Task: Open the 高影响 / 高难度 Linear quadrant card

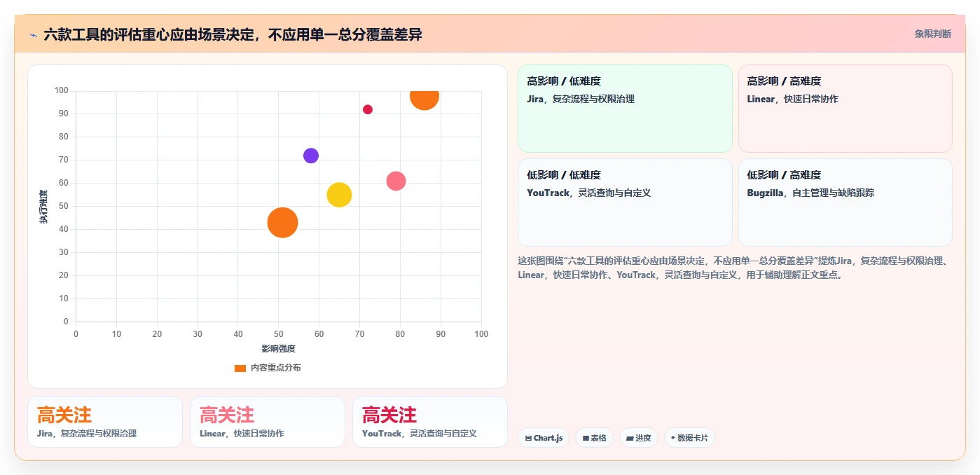Action: (846, 108)
